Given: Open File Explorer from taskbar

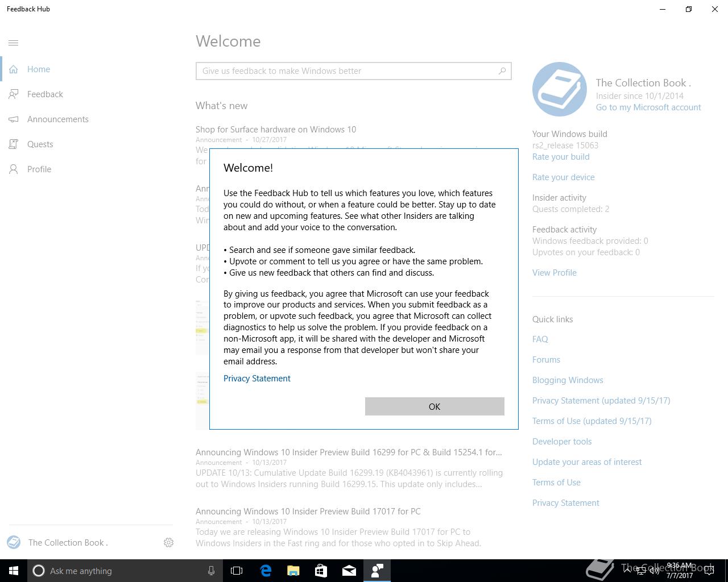Looking at the screenshot, I should click(x=293, y=571).
